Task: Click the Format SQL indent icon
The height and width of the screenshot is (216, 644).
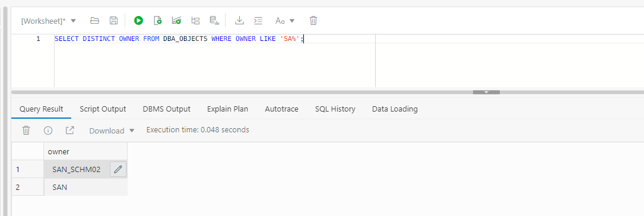Action: point(258,20)
